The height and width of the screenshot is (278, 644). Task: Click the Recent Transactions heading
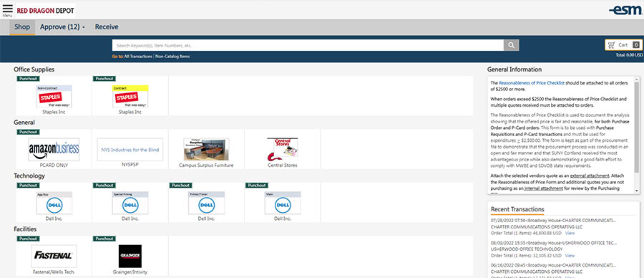coord(517,209)
